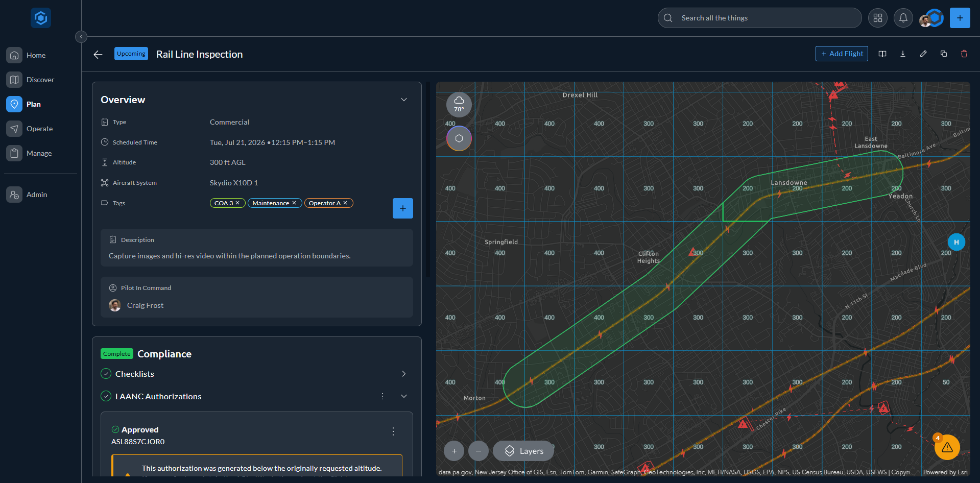
Task: Click the Add Flight button
Action: coord(842,54)
